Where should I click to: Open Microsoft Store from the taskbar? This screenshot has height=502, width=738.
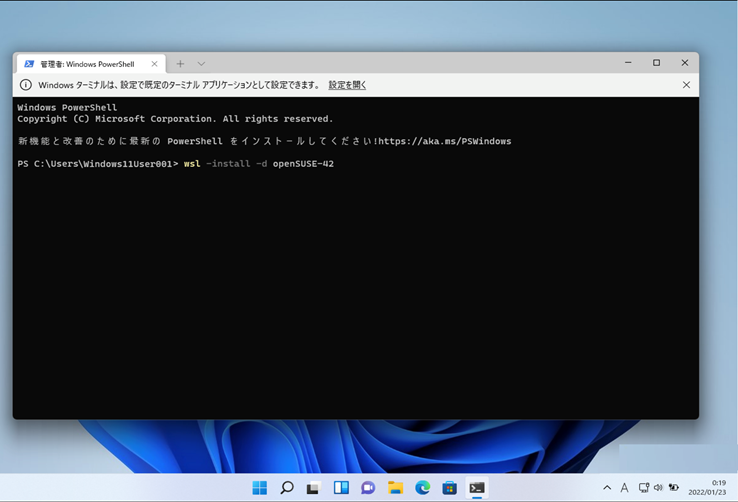pos(449,488)
